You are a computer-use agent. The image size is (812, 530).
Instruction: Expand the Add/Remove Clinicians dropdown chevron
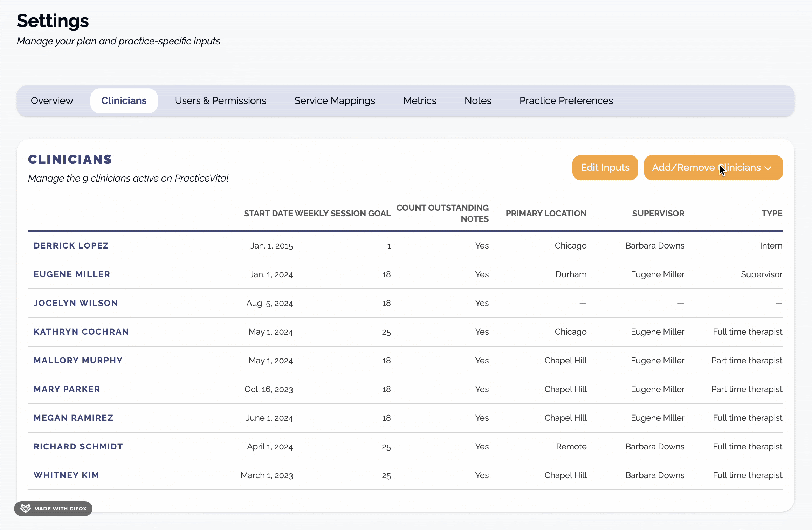768,168
